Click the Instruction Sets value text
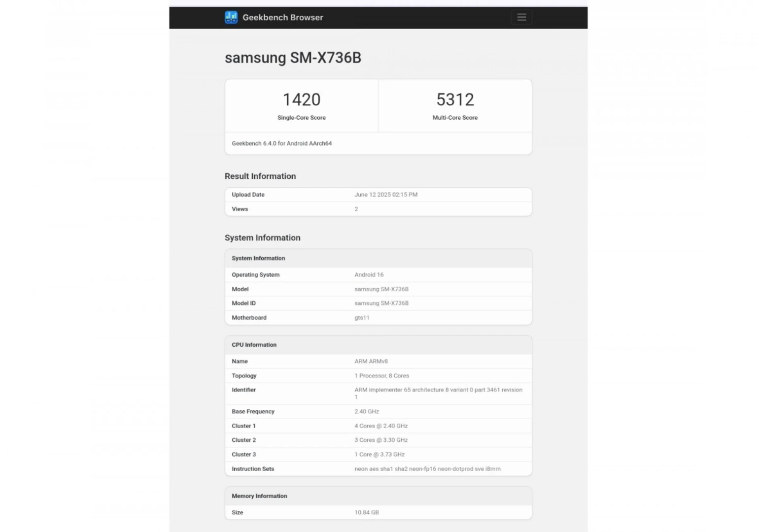The width and height of the screenshot is (757, 532). point(427,469)
